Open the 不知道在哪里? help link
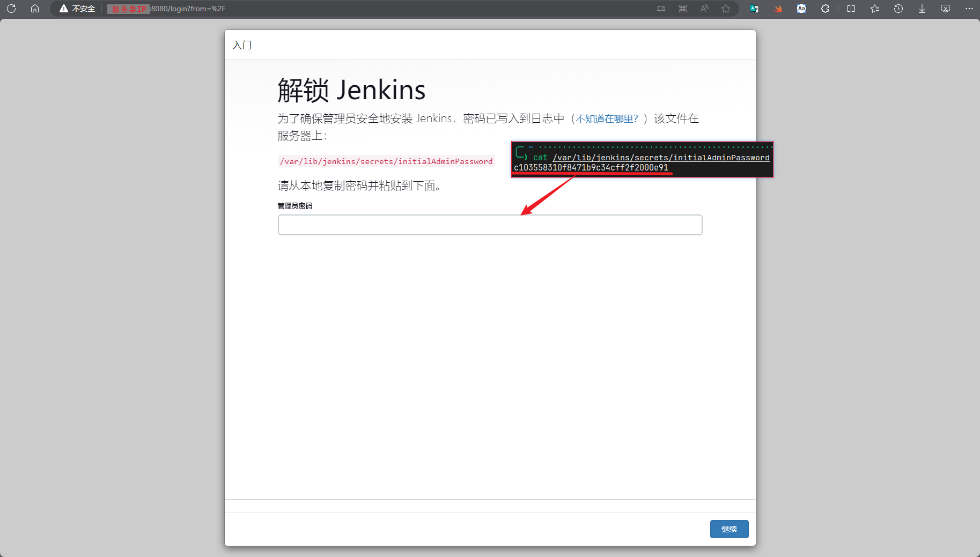 click(607, 119)
